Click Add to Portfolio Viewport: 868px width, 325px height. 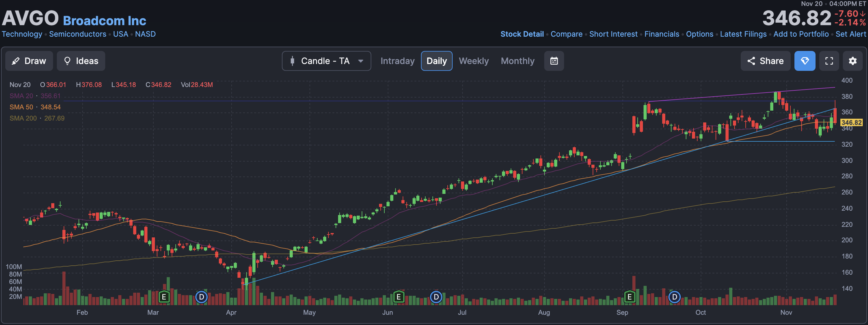[801, 34]
